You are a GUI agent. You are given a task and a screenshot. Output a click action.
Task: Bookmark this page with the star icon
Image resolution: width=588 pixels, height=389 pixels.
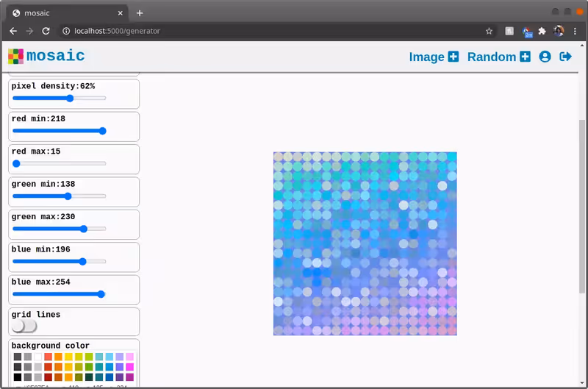(489, 31)
